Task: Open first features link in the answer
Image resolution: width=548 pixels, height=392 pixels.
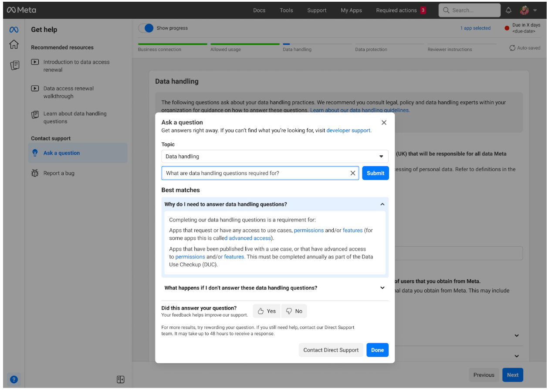Action: point(352,231)
